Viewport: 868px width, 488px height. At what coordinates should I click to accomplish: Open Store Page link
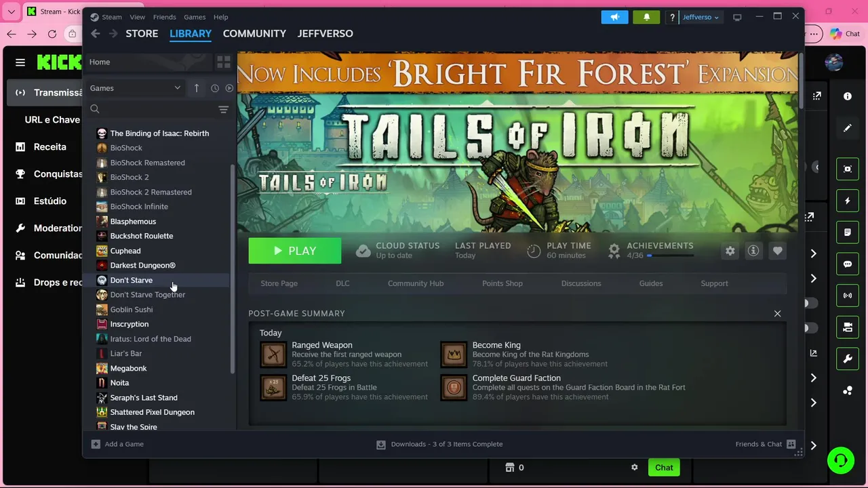point(279,283)
